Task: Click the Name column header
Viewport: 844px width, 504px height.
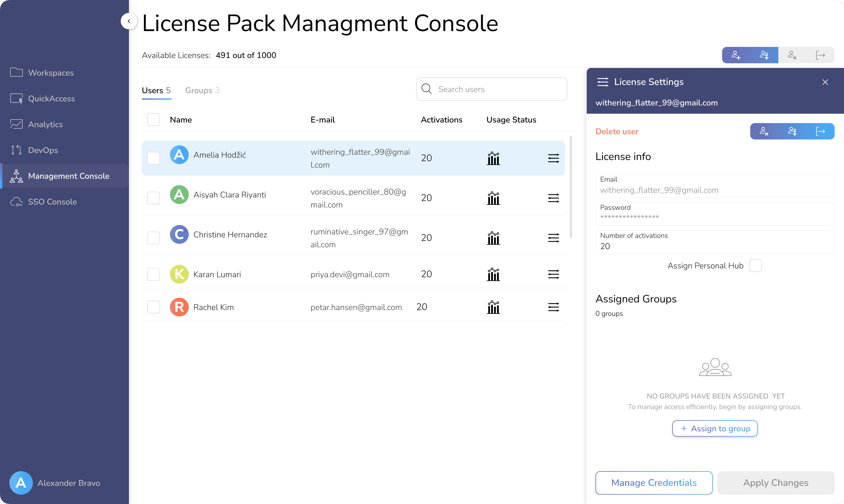Action: 181,120
